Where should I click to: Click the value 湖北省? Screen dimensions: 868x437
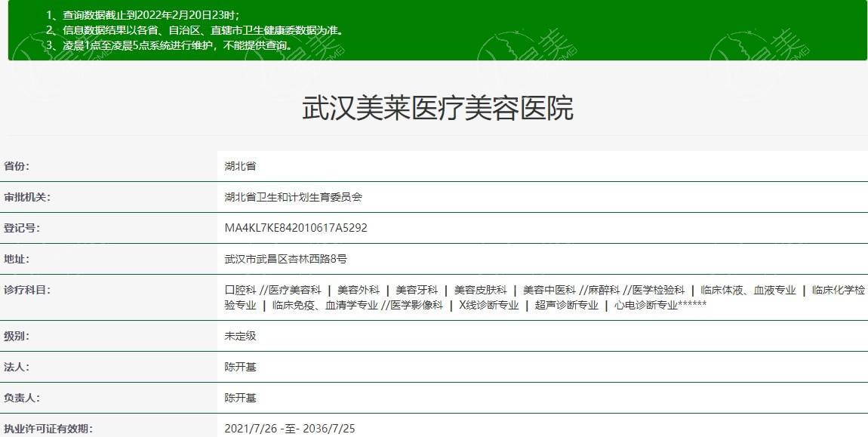[x=240, y=166]
